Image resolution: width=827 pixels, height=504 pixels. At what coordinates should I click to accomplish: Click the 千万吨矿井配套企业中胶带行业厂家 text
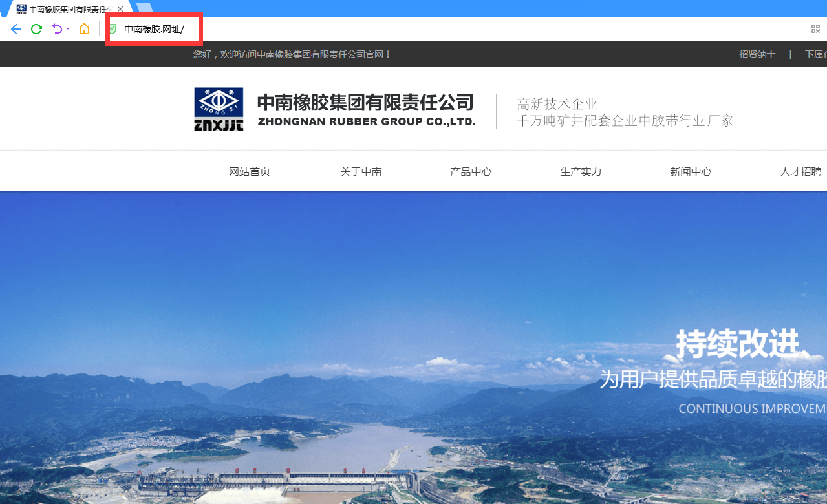pyautogui.click(x=625, y=121)
